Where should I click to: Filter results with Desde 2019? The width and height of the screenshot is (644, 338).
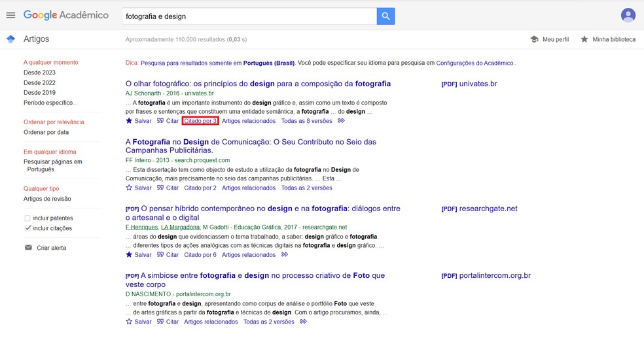[39, 92]
